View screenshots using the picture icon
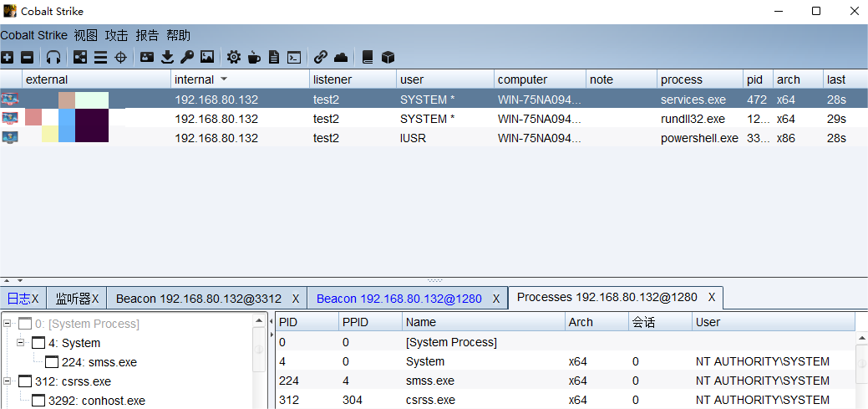Image resolution: width=868 pixels, height=409 pixels. 207,57
